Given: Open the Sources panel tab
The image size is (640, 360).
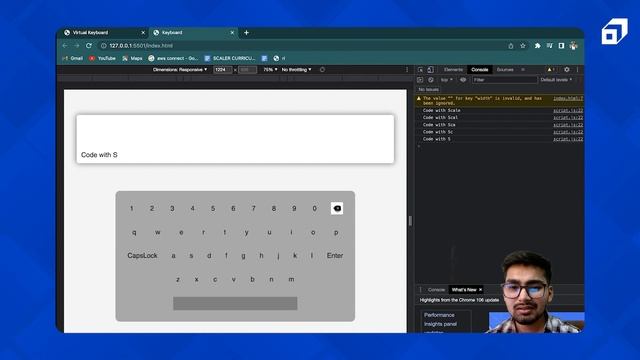Looking at the screenshot, I should [505, 70].
